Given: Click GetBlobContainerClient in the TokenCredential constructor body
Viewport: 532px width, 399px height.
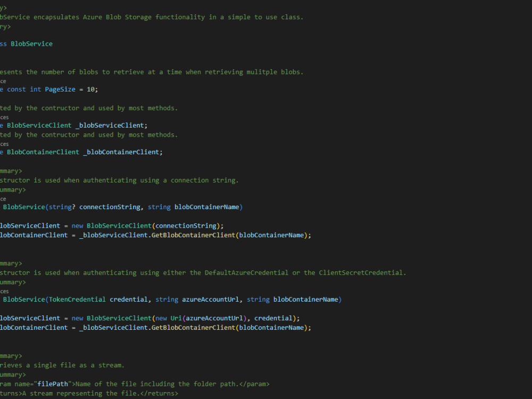Looking at the screenshot, I should 193,327.
